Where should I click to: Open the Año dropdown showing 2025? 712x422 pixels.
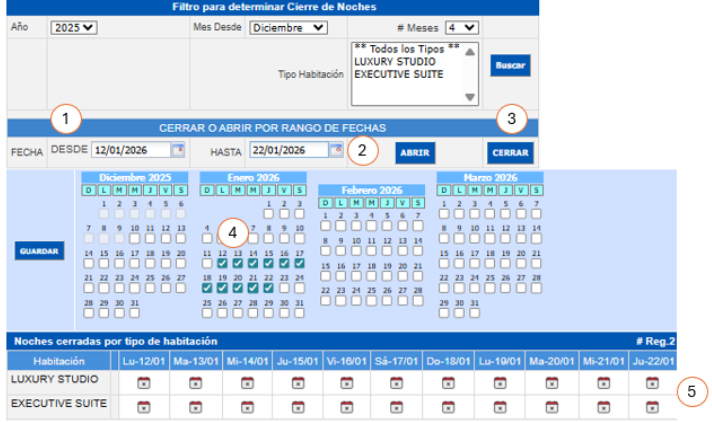[x=72, y=27]
